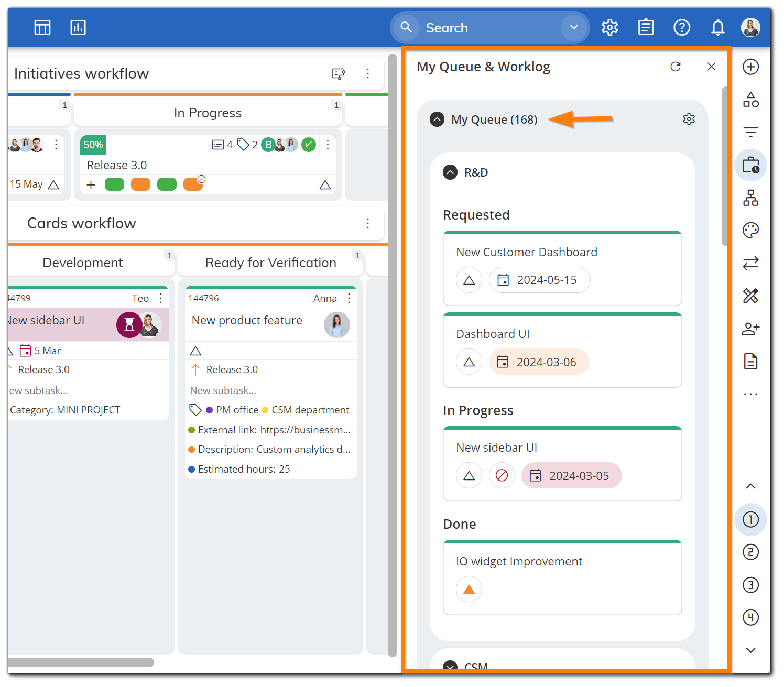This screenshot has width=784, height=687.
Task: Open the notifications bell icon
Action: pyautogui.click(x=717, y=27)
